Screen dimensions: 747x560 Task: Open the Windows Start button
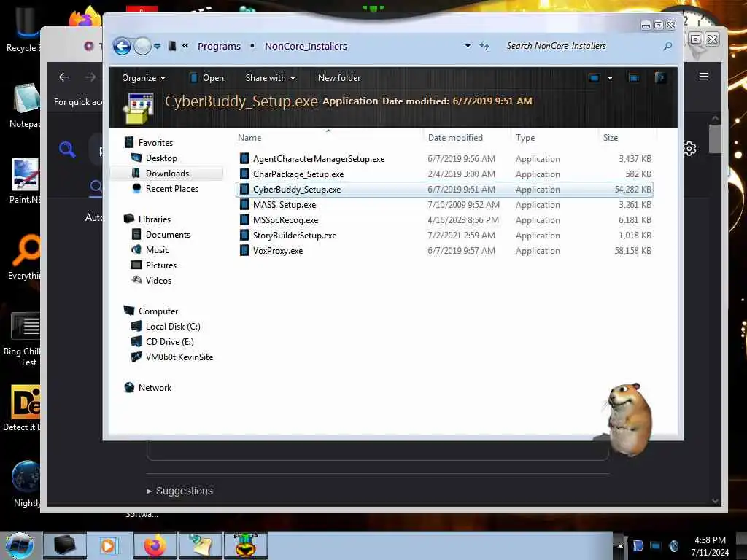point(20,545)
